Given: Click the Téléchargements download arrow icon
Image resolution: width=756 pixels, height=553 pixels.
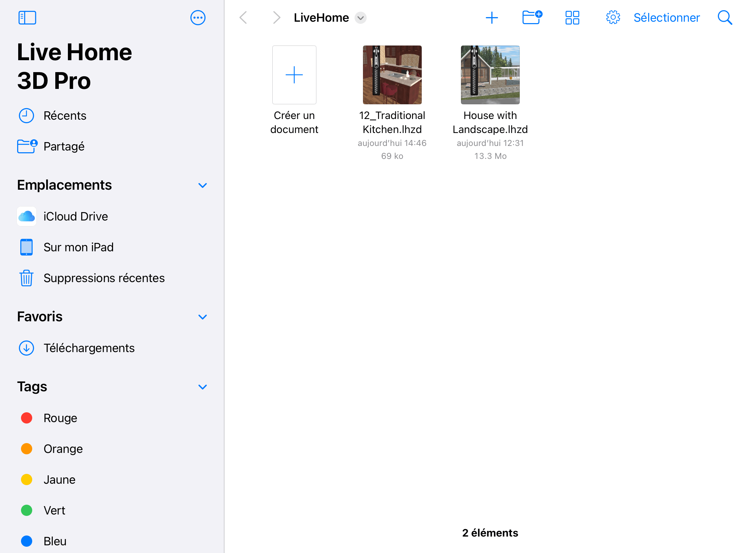Looking at the screenshot, I should pyautogui.click(x=26, y=348).
